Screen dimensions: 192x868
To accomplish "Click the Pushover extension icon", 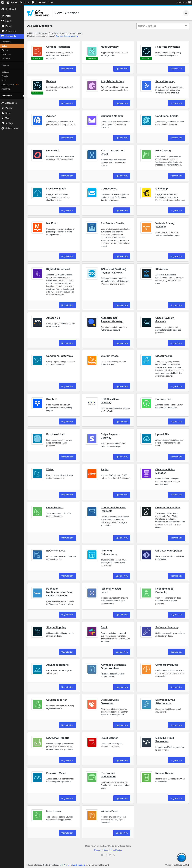I will (37, 593).
